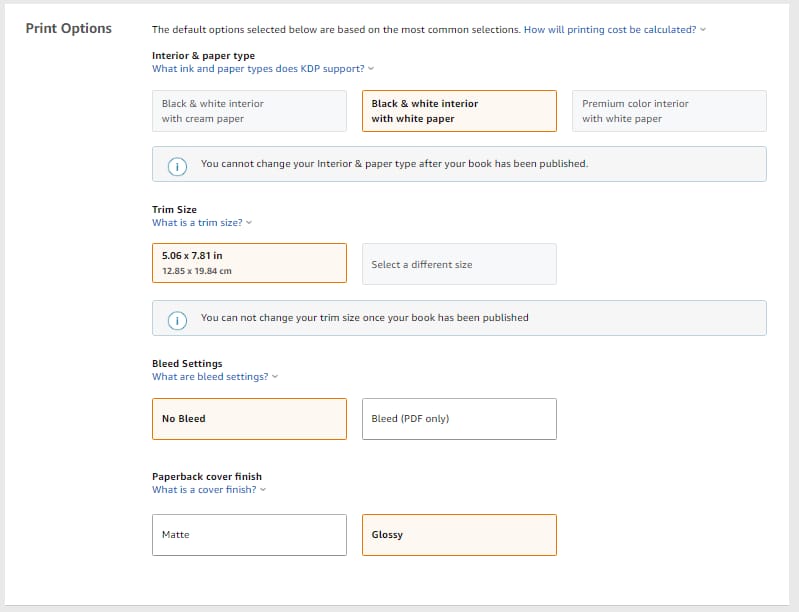Viewport: 799px width, 612px height.
Task: Pick the Glossy cover finish
Action: point(458,535)
